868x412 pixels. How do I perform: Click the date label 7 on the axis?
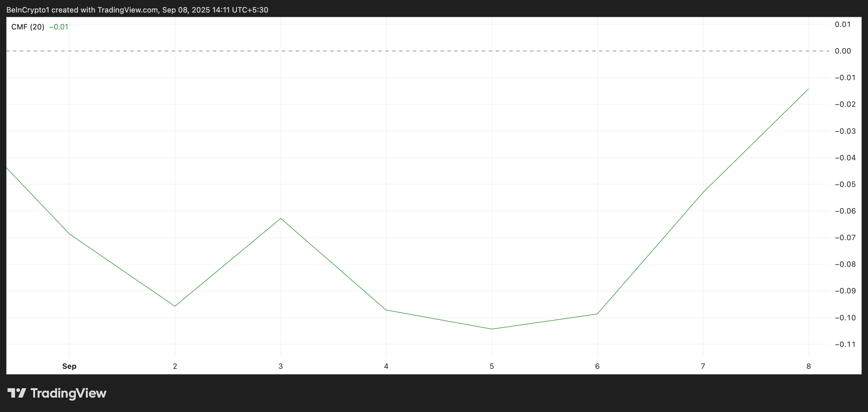703,366
